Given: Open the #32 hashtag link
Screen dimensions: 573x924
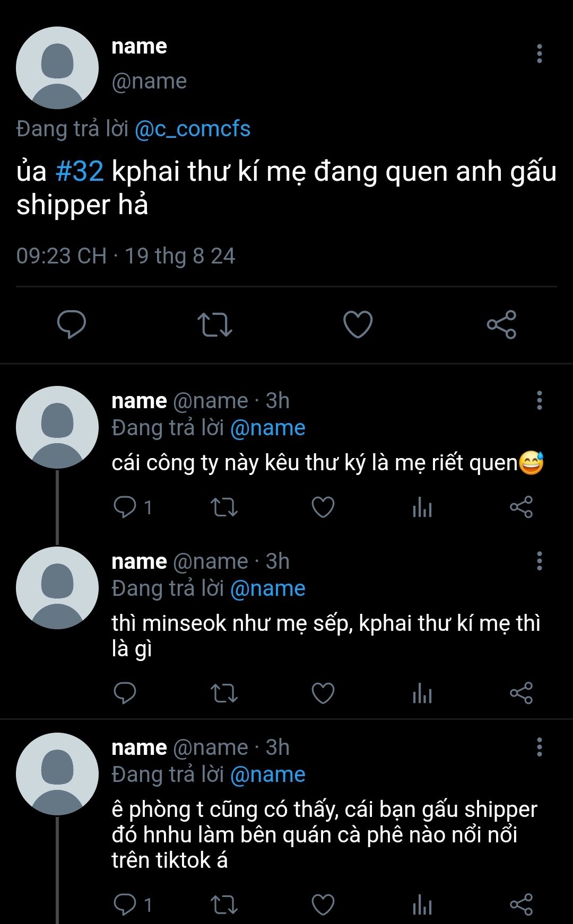Looking at the screenshot, I should tap(80, 172).
